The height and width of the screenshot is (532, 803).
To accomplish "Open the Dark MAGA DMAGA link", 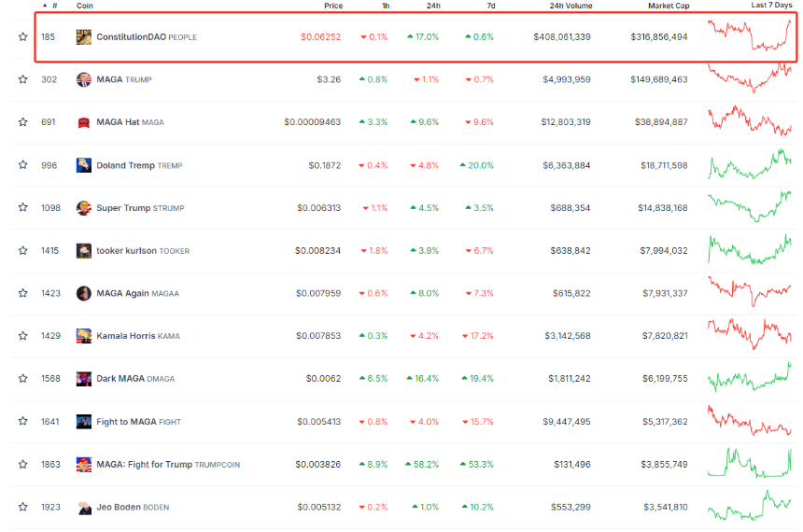I will coord(135,379).
